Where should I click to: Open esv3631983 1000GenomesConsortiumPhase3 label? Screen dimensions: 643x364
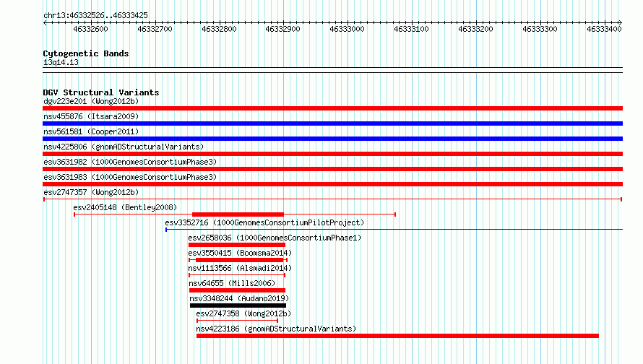[130, 177]
